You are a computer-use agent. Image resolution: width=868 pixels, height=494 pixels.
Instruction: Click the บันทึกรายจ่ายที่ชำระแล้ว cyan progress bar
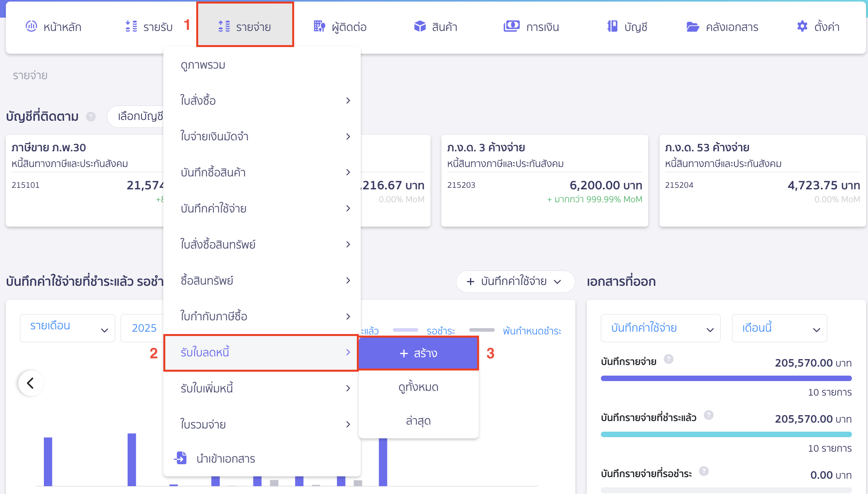[726, 434]
